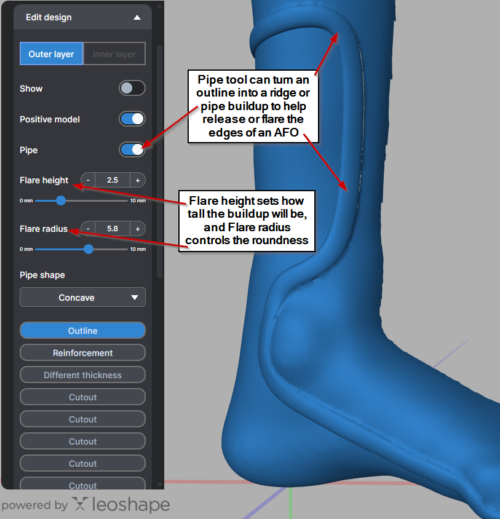Screen dimensions: 500x519
Task: Increase Flare height with plus button
Action: point(137,180)
